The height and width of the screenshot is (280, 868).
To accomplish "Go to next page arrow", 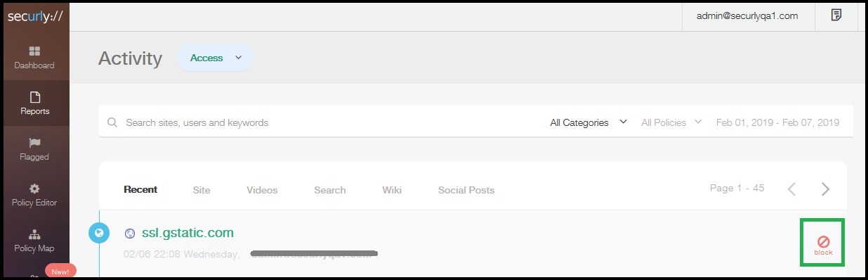I will 825,189.
